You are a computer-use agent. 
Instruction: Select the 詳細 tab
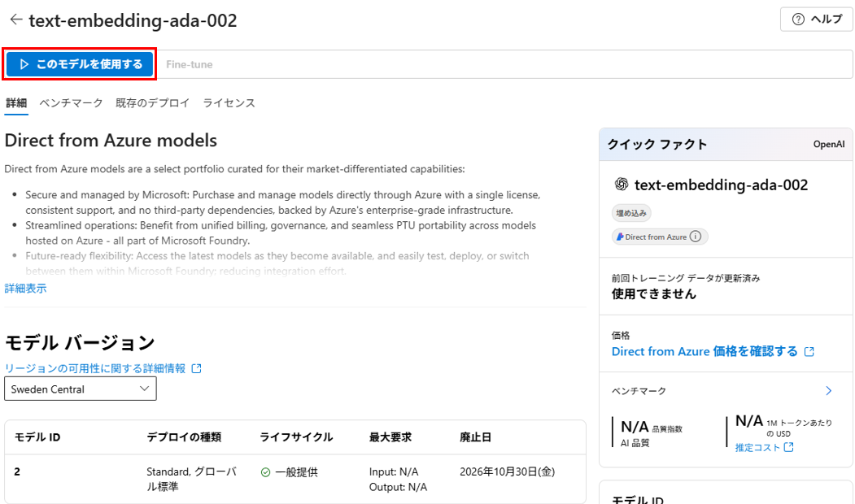pyautogui.click(x=16, y=103)
